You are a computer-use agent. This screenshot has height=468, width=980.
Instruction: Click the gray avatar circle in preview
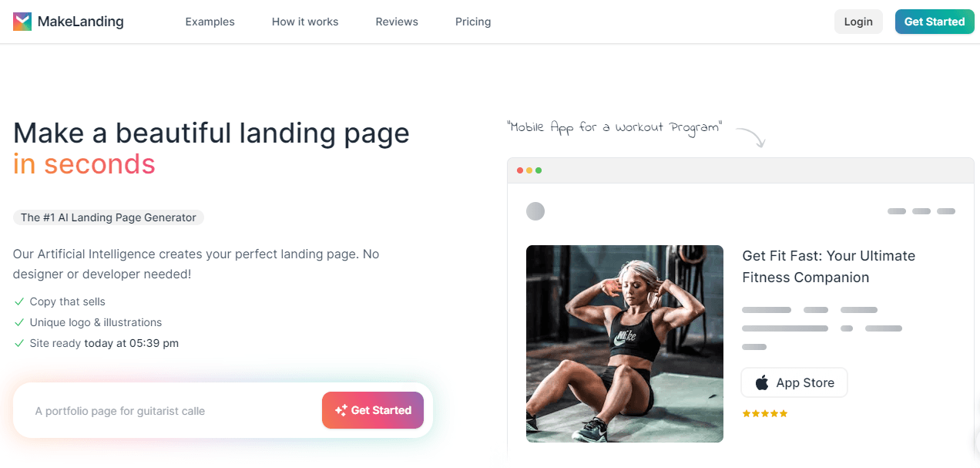click(535, 211)
